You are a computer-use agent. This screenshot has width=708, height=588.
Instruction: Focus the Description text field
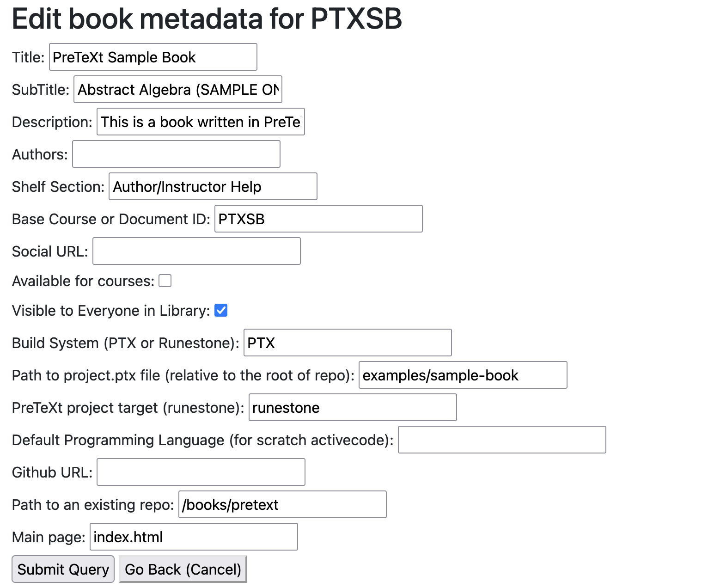click(200, 122)
